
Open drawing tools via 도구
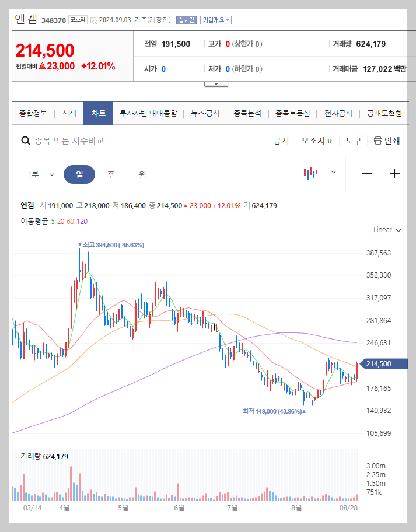tap(353, 141)
